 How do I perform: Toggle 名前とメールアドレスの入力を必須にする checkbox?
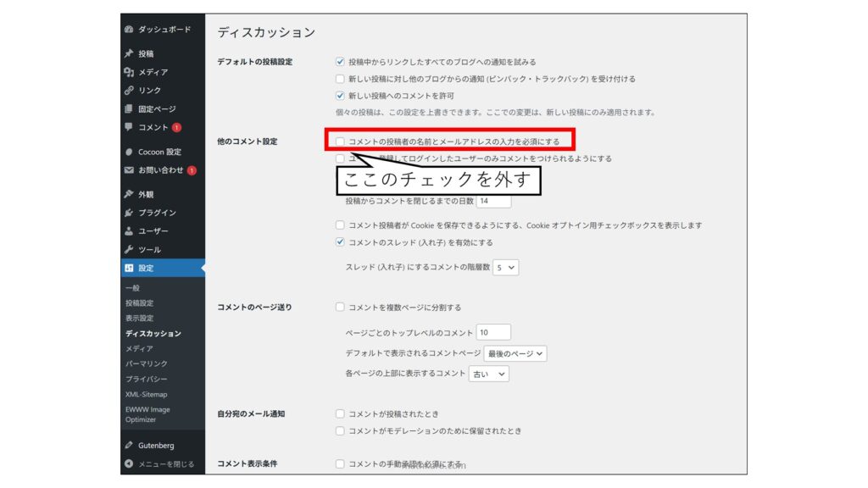tap(340, 141)
